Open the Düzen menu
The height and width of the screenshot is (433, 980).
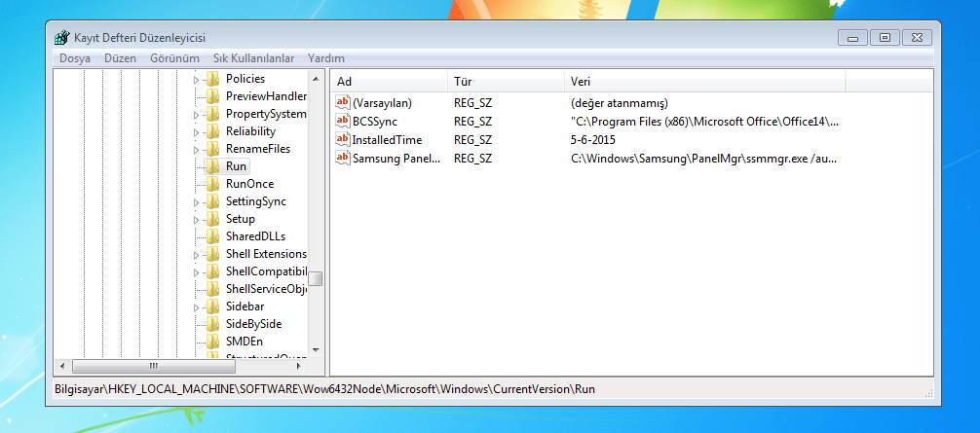(120, 58)
